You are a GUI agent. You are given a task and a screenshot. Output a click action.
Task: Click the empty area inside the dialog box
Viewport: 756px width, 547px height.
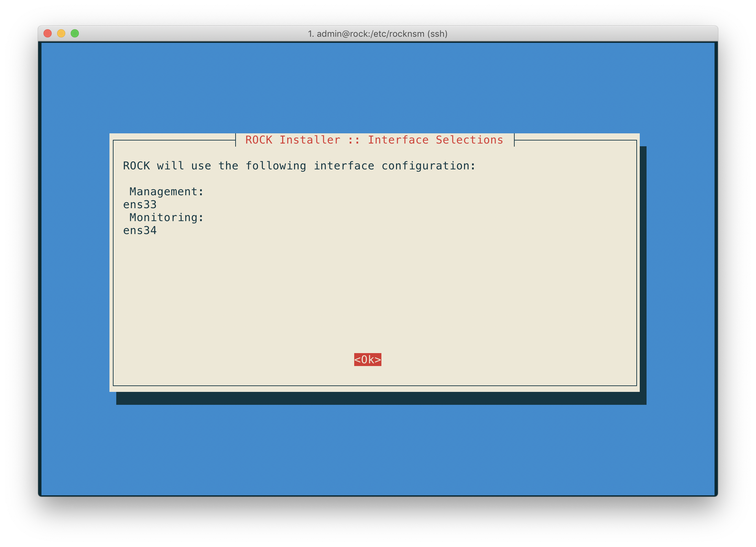pyautogui.click(x=374, y=293)
